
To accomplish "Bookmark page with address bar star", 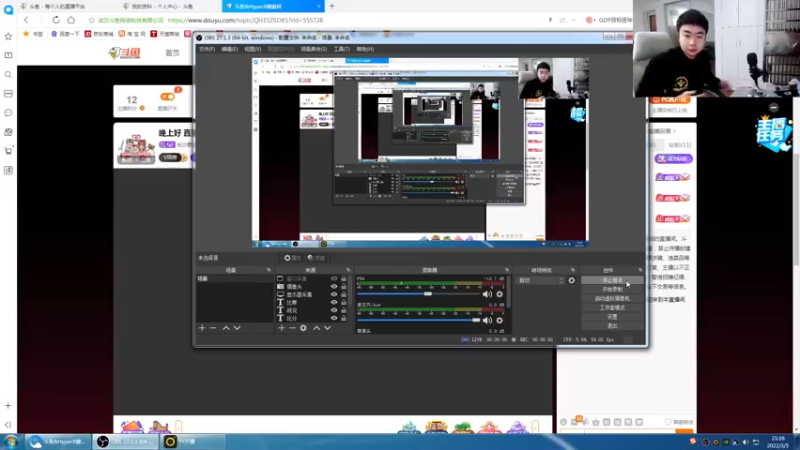I will click(91, 20).
